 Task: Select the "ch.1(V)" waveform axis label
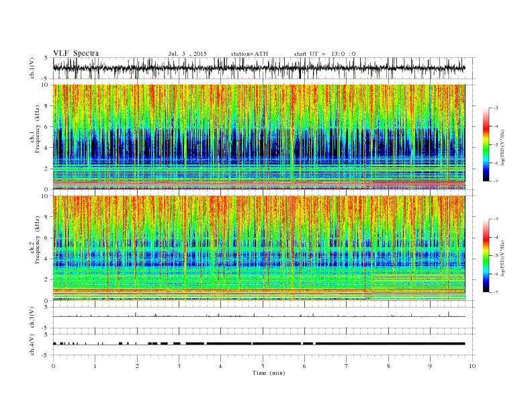pyautogui.click(x=32, y=68)
